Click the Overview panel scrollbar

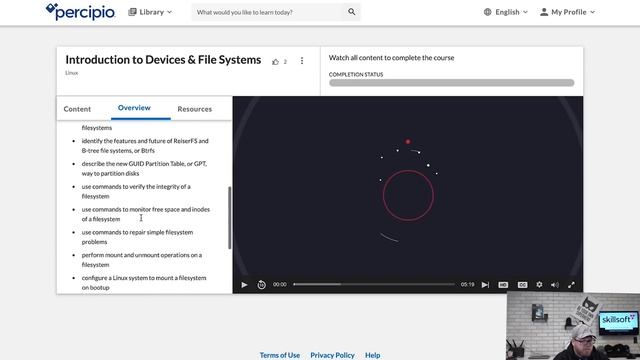pyautogui.click(x=229, y=218)
